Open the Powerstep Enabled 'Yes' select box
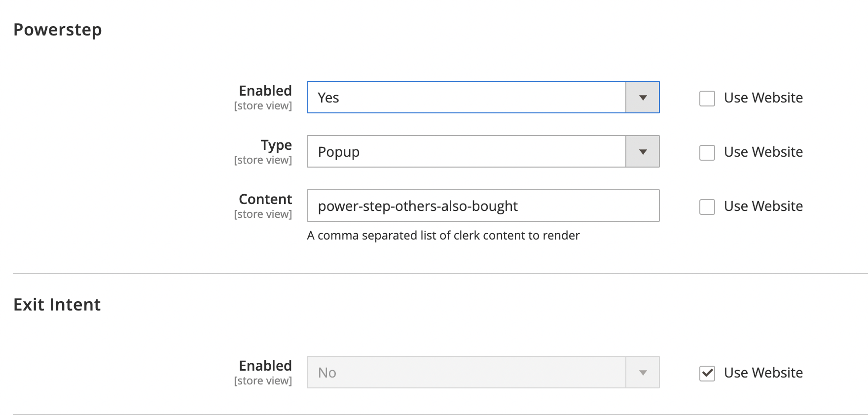Viewport: 868px width, 415px height. click(466, 98)
